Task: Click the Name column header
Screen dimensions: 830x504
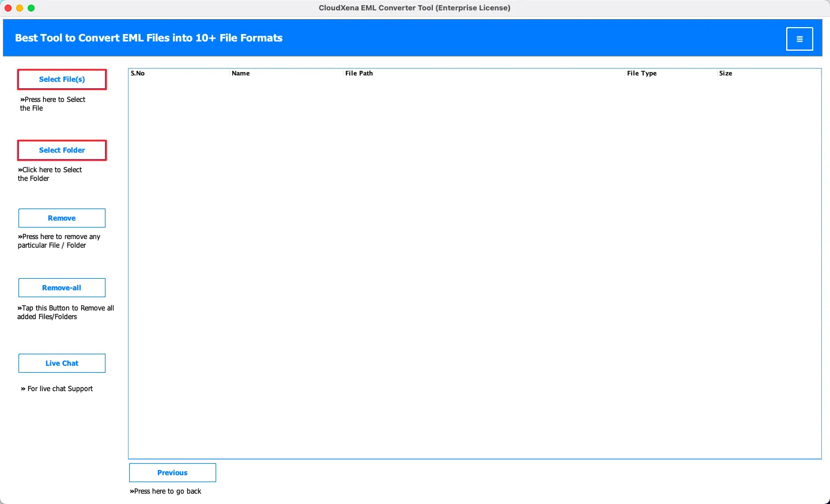Action: pyautogui.click(x=241, y=73)
